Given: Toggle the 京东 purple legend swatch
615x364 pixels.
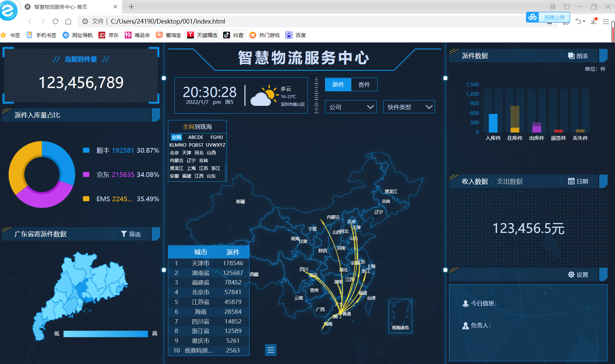Looking at the screenshot, I should tap(86, 175).
